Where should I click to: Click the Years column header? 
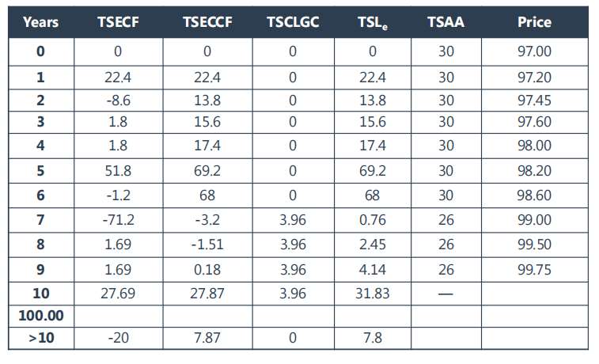click(x=40, y=22)
